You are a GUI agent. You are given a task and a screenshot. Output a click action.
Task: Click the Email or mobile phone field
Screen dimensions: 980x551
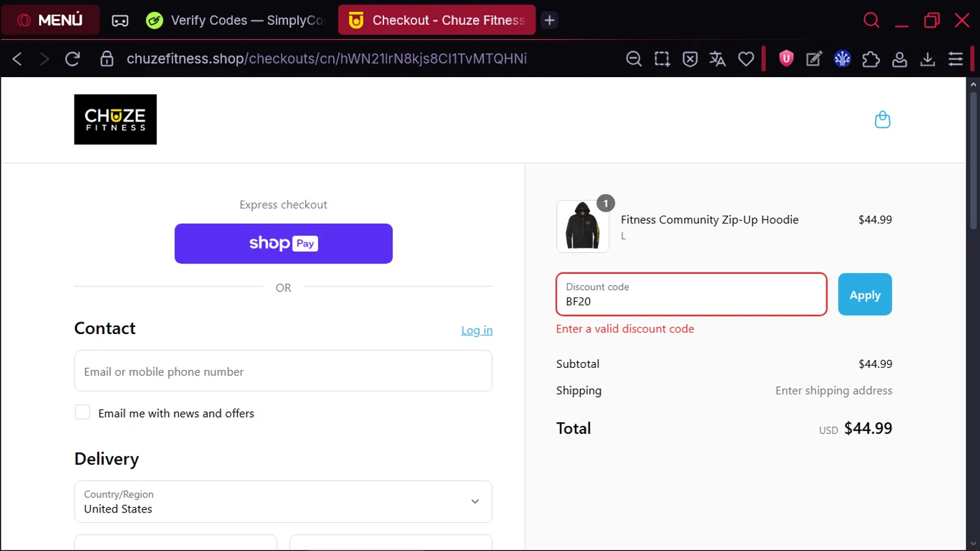click(x=284, y=371)
